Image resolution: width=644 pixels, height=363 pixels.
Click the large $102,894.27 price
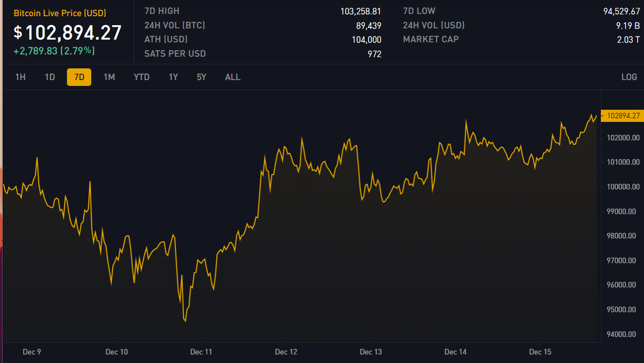tap(68, 33)
